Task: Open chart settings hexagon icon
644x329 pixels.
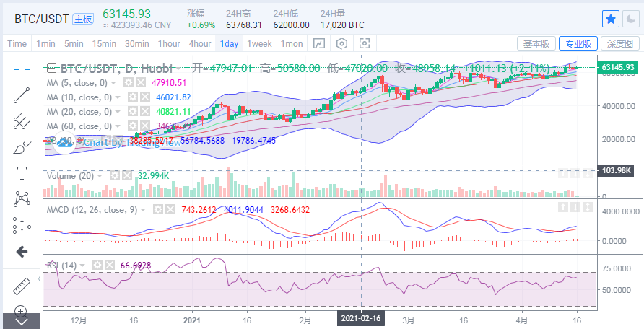Action: point(341,44)
